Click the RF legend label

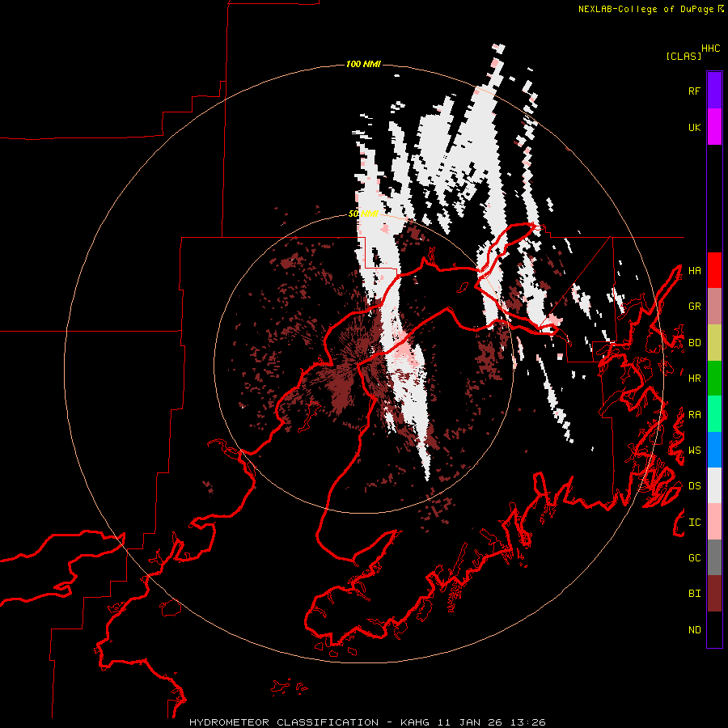pyautogui.click(x=694, y=91)
